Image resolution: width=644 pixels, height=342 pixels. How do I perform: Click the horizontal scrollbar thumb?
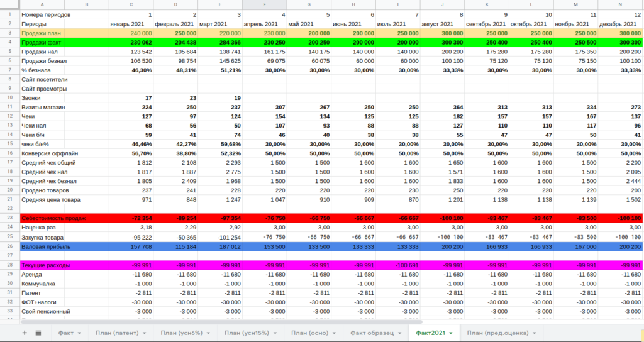[223, 322]
